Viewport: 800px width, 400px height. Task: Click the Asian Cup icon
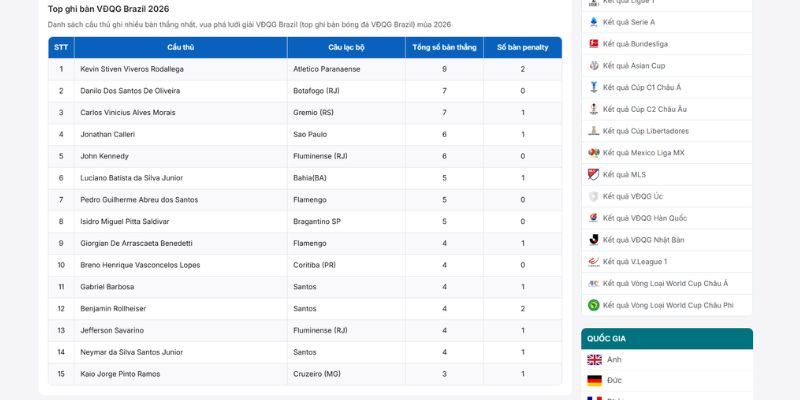tap(593, 66)
